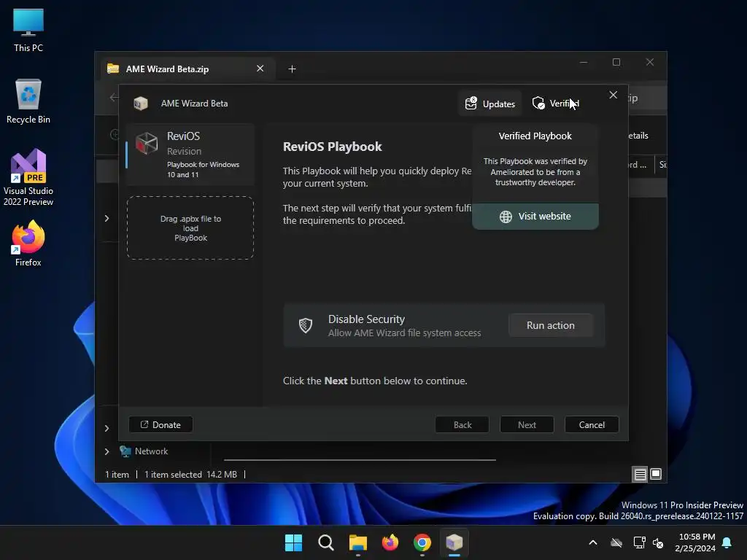
Task: Click the Verified shield checkmark icon
Action: click(x=538, y=104)
